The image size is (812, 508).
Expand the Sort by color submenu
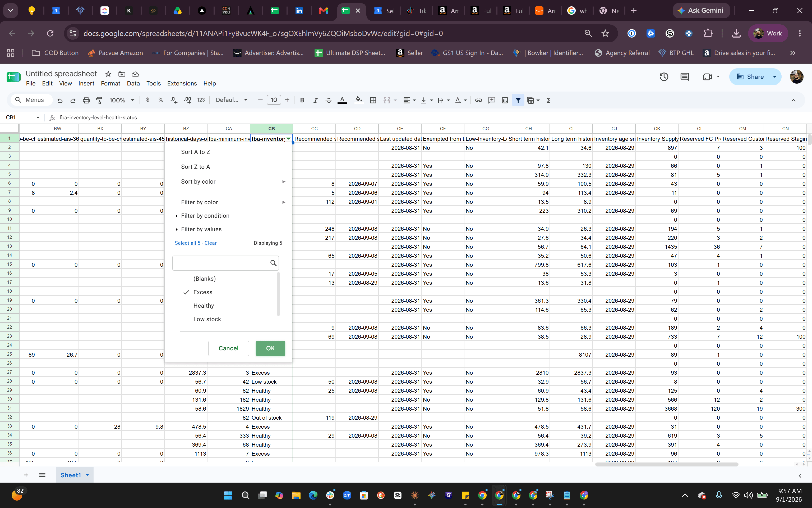point(233,182)
